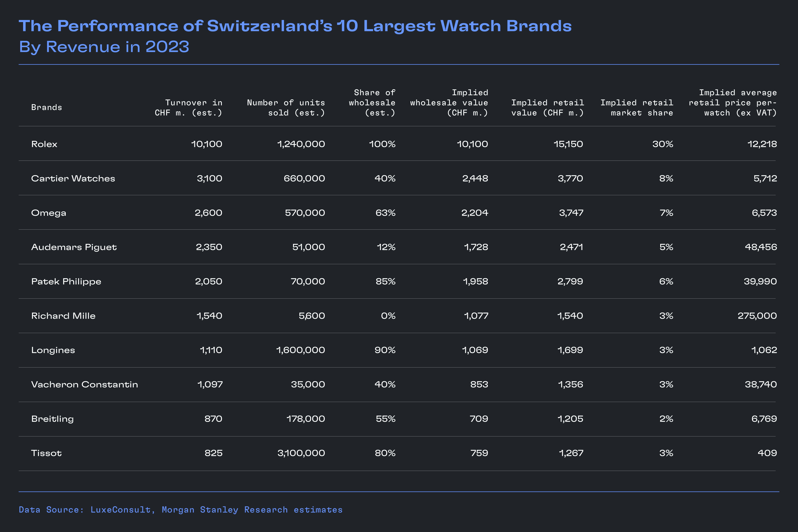Click the 'Brands' column header
The width and height of the screenshot is (798, 532).
(x=47, y=108)
